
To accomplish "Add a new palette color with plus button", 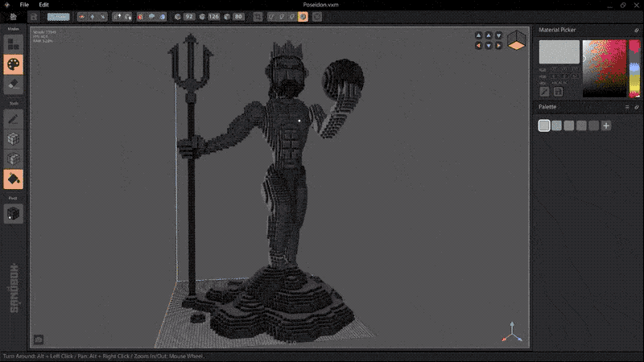I will pos(606,125).
